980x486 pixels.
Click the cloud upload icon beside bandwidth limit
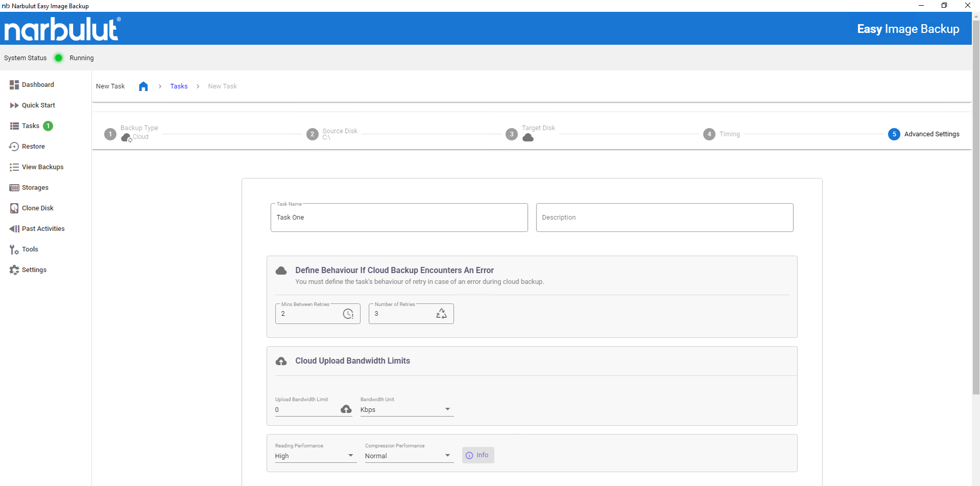click(x=346, y=409)
